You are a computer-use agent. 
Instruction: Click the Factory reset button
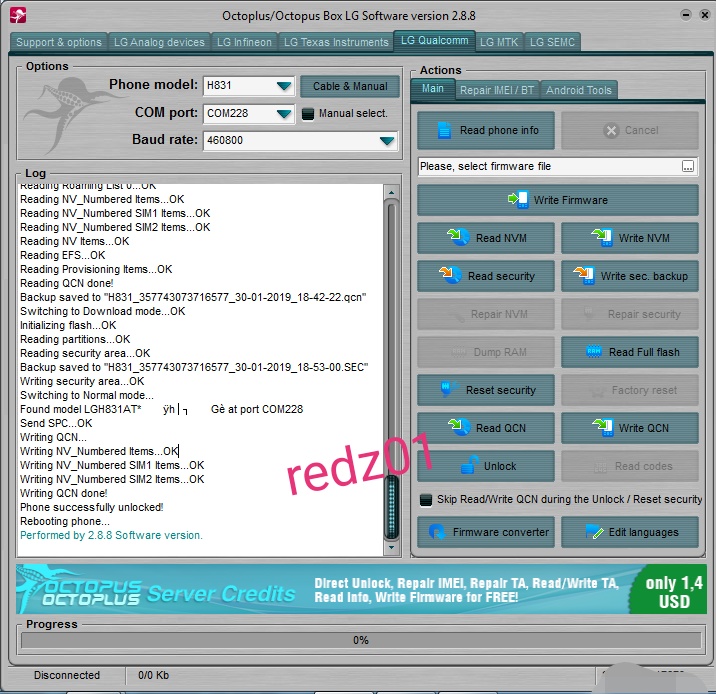point(630,390)
